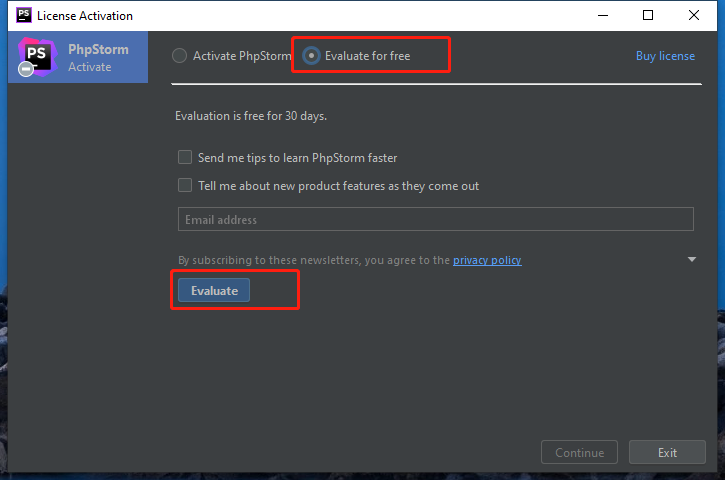This screenshot has width=725, height=480.
Task: Click the text 'Evaluation is free for 30 days.'
Action: click(251, 116)
